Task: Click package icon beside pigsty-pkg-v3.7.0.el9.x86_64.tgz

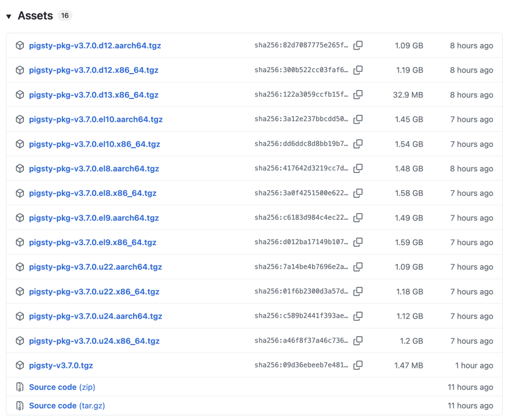Action: (20, 242)
